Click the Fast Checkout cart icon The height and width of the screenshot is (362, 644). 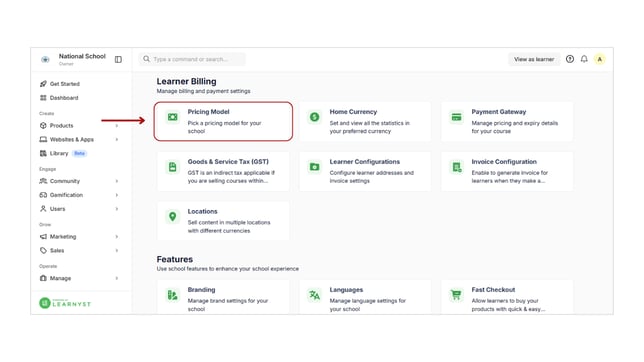coord(456,295)
